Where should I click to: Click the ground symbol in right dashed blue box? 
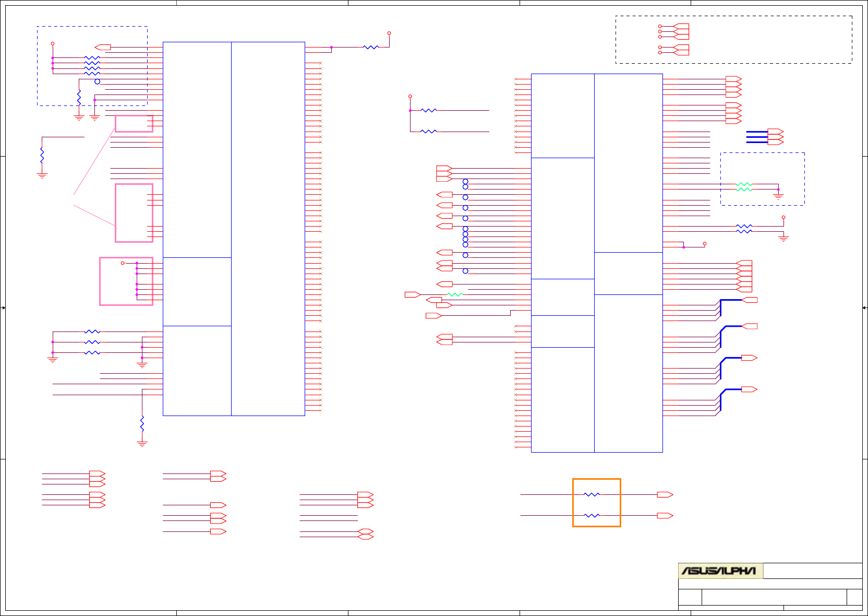(778, 197)
